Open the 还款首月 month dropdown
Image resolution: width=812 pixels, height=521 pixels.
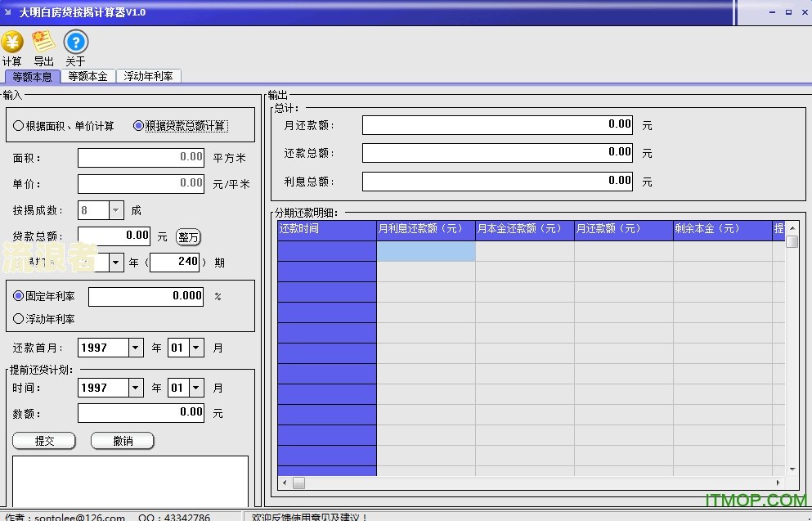click(196, 348)
